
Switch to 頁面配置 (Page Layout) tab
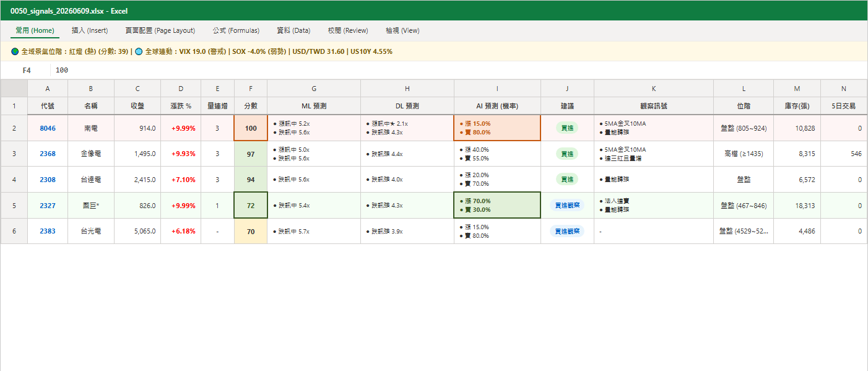[x=160, y=30]
